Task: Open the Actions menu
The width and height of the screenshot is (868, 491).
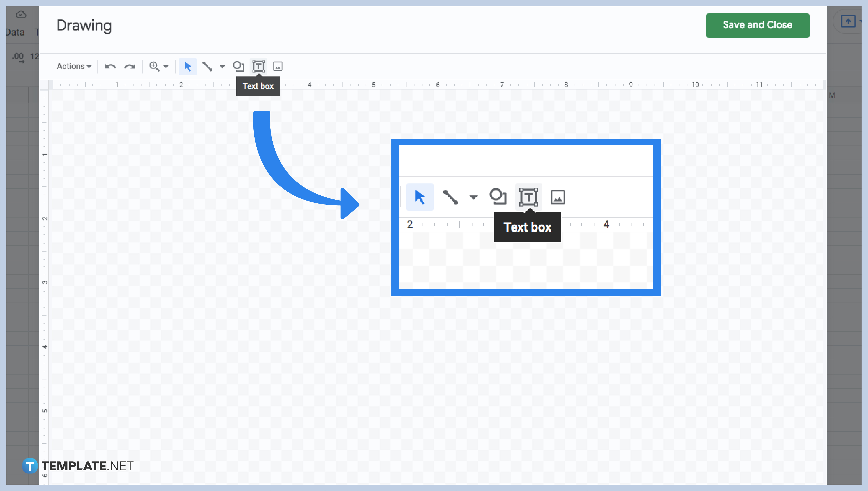Action: click(74, 66)
